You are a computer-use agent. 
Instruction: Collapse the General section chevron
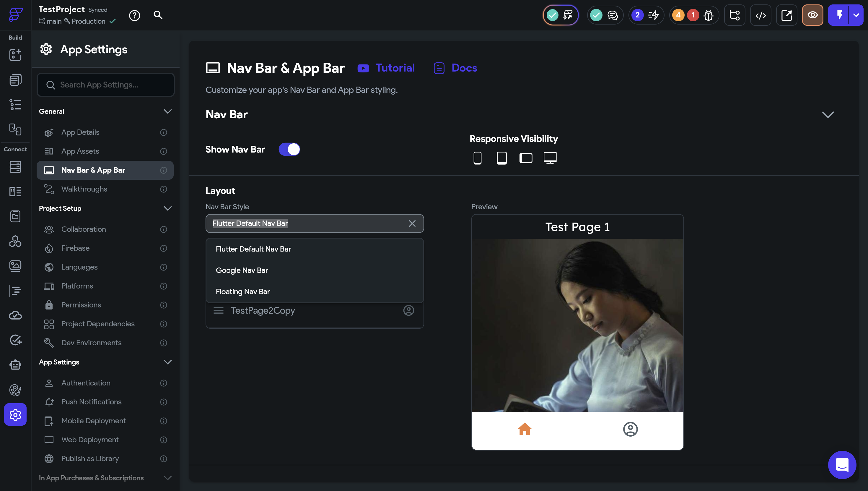[167, 111]
